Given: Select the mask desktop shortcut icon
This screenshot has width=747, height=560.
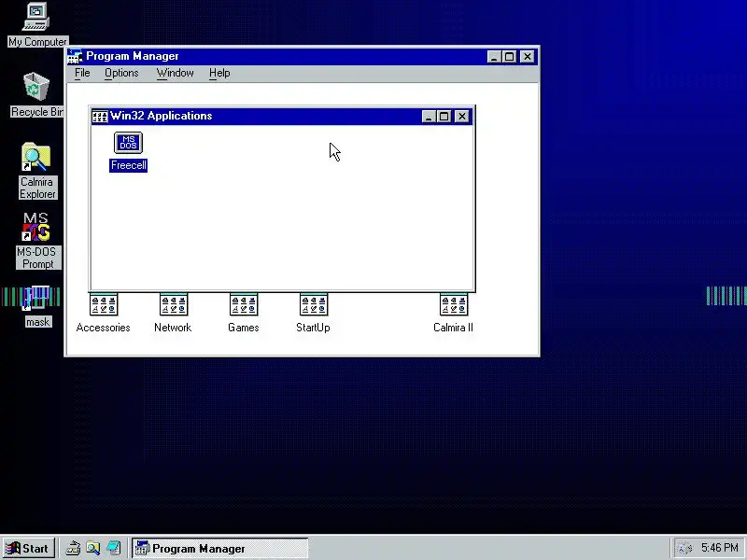Looking at the screenshot, I should [x=36, y=298].
